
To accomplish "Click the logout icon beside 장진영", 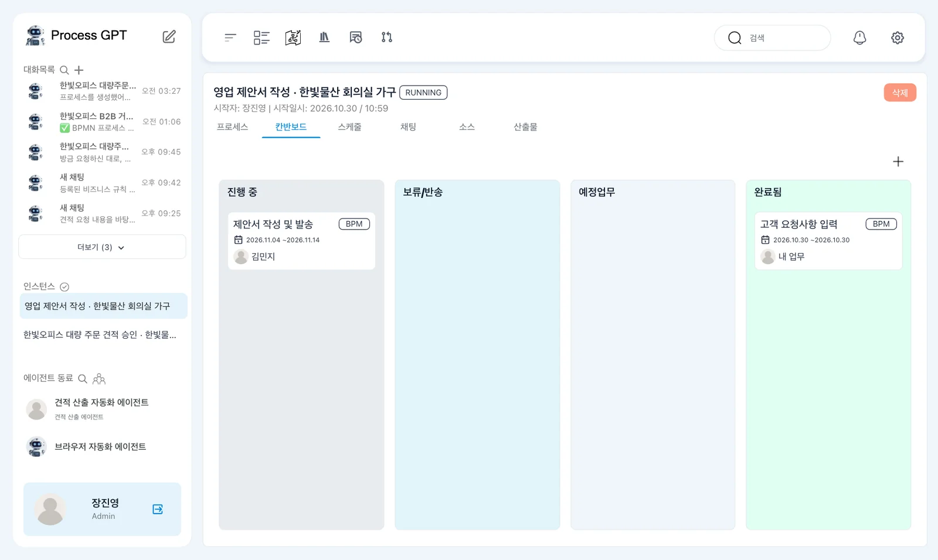I will click(x=158, y=509).
